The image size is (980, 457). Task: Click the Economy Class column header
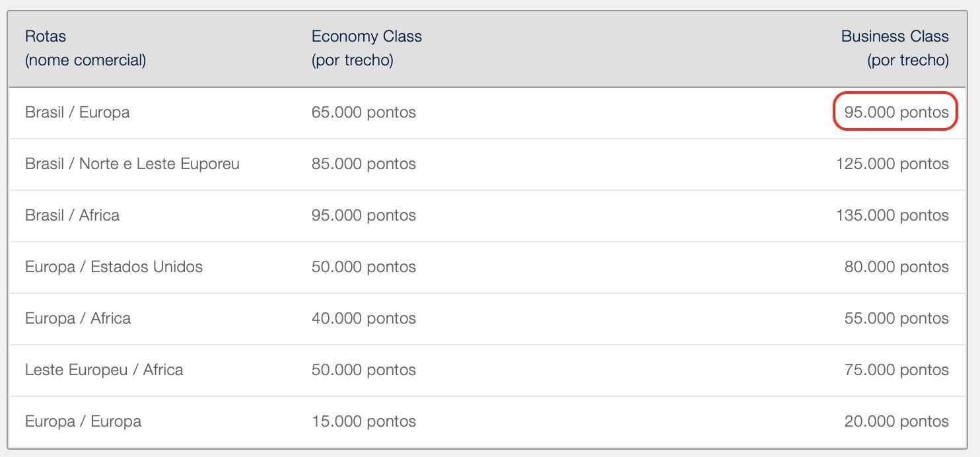367,48
